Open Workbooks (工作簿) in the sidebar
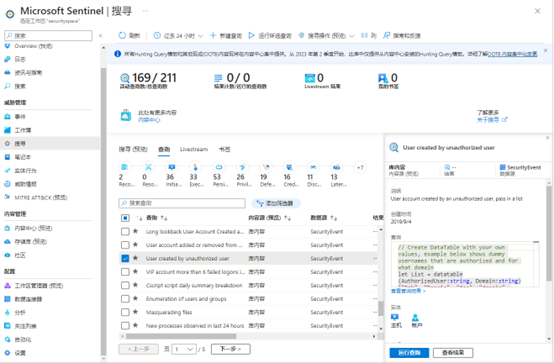Viewport: 554px width, 363px height. pos(18,130)
